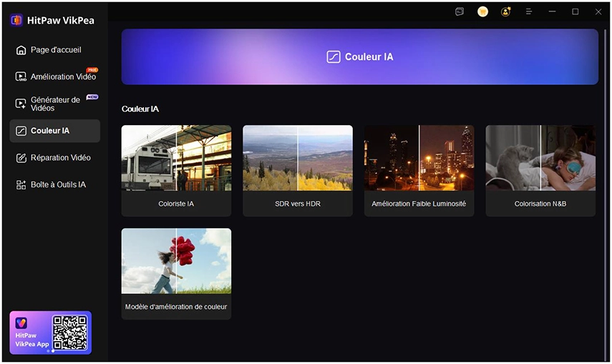Image resolution: width=612 pixels, height=364 pixels.
Task: Click the Couleur IA purple banner
Action: click(359, 57)
